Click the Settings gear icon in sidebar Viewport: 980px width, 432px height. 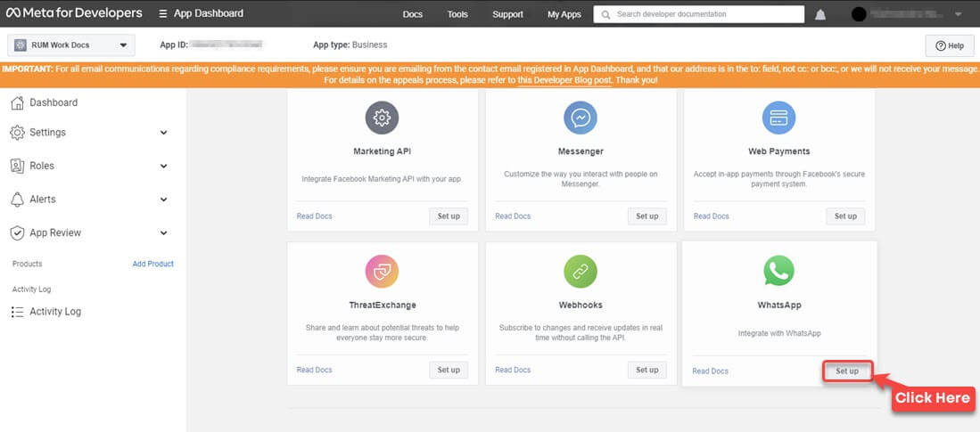(18, 133)
